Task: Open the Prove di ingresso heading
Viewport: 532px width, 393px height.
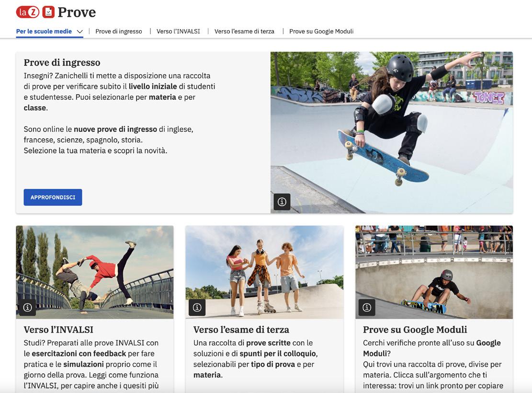Action: [62, 62]
